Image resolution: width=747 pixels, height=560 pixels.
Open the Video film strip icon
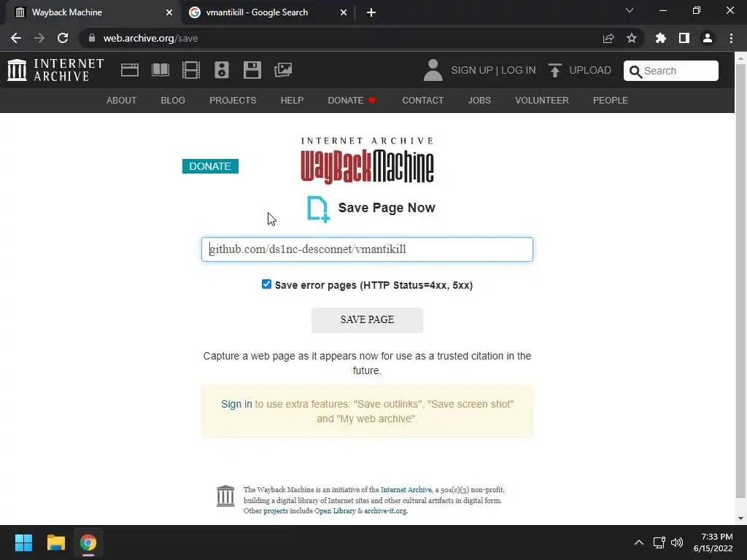tap(190, 70)
